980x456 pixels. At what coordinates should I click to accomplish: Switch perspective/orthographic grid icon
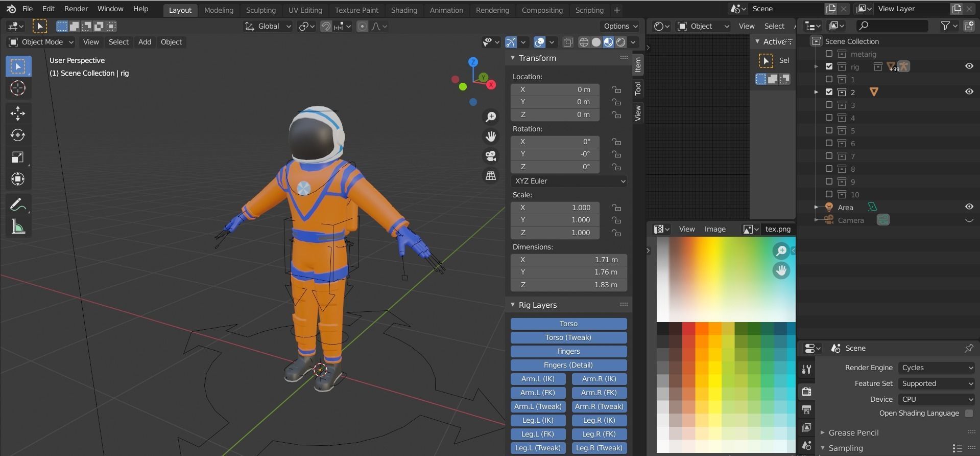pyautogui.click(x=491, y=175)
